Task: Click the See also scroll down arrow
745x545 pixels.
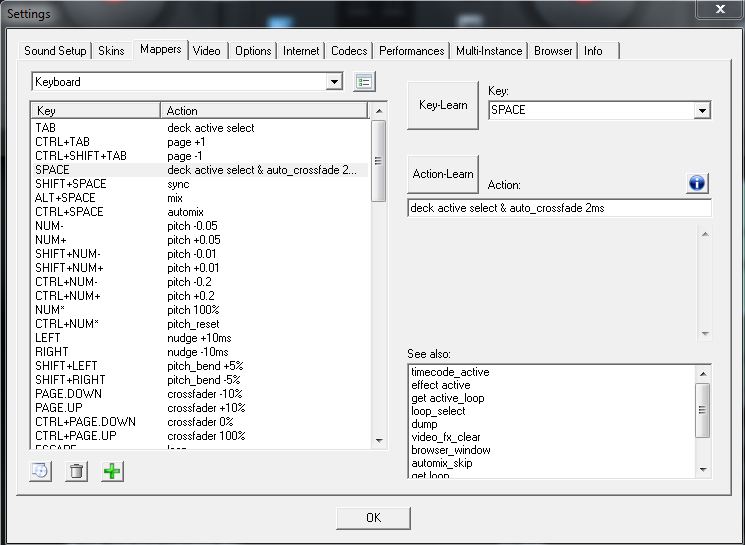Action: tap(703, 469)
